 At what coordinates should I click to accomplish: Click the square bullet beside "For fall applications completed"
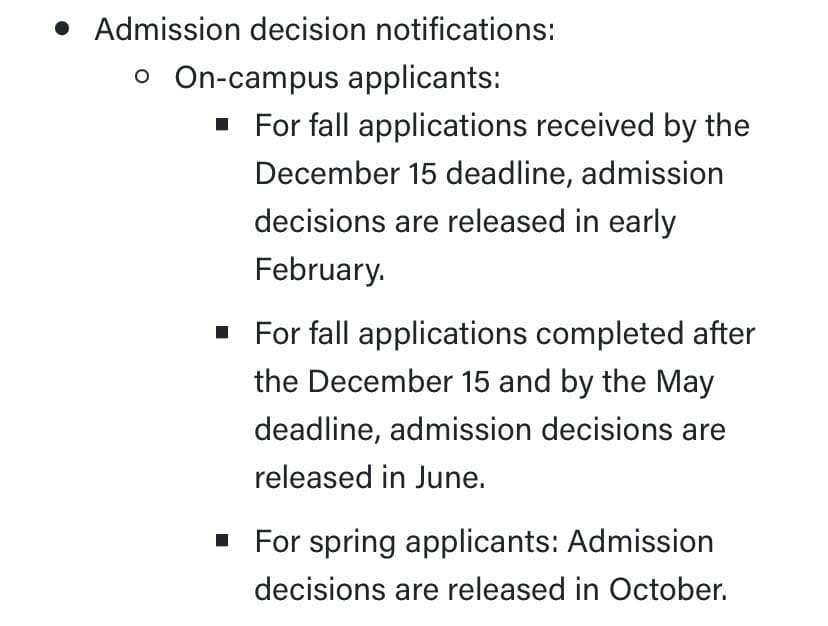click(223, 333)
